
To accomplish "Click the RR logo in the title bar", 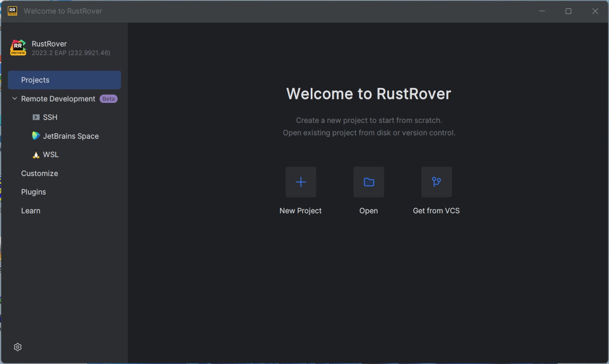I will pyautogui.click(x=13, y=11).
